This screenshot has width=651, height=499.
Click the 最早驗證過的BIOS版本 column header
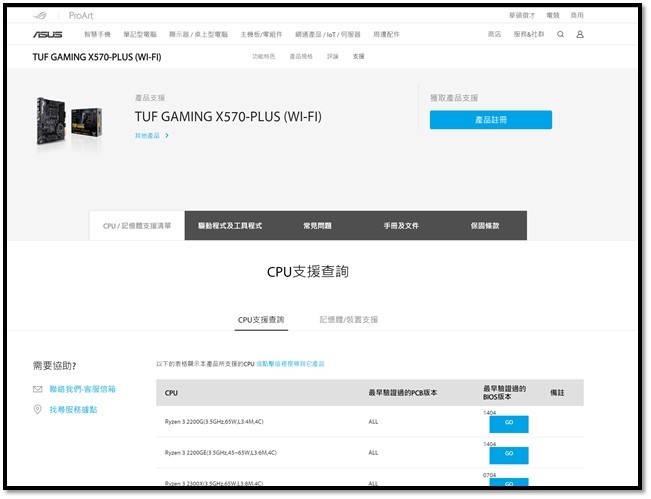coord(504,392)
